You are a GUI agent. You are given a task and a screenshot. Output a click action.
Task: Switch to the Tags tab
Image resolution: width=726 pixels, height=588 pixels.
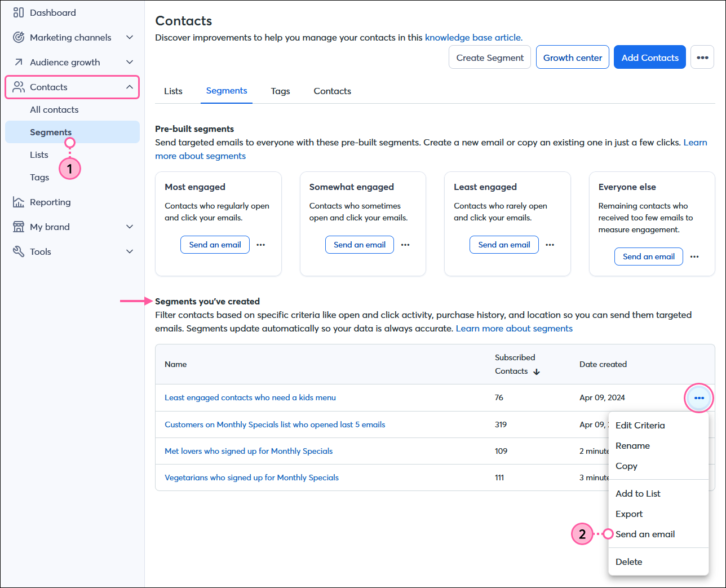tap(280, 91)
